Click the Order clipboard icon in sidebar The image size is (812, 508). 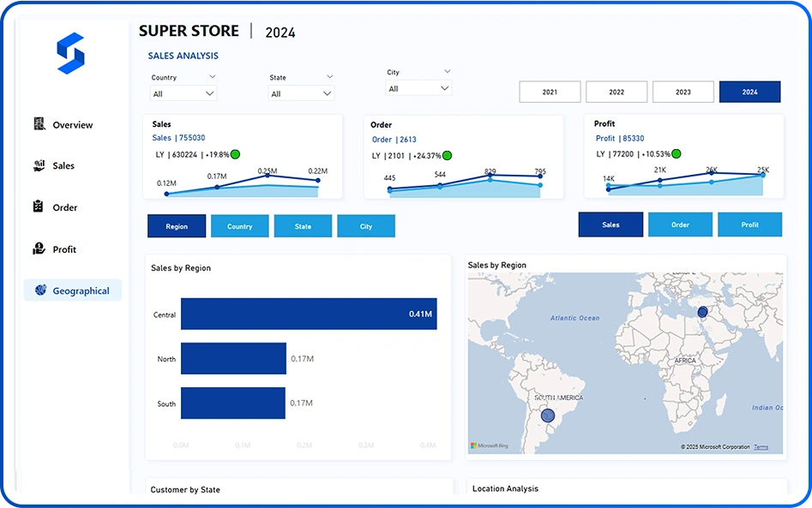tap(39, 206)
